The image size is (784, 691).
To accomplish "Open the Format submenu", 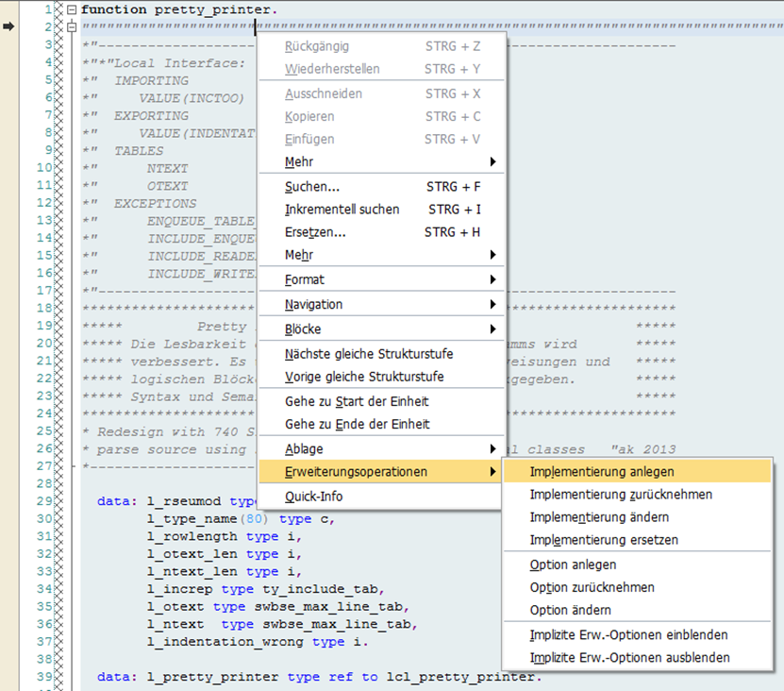I will point(382,279).
